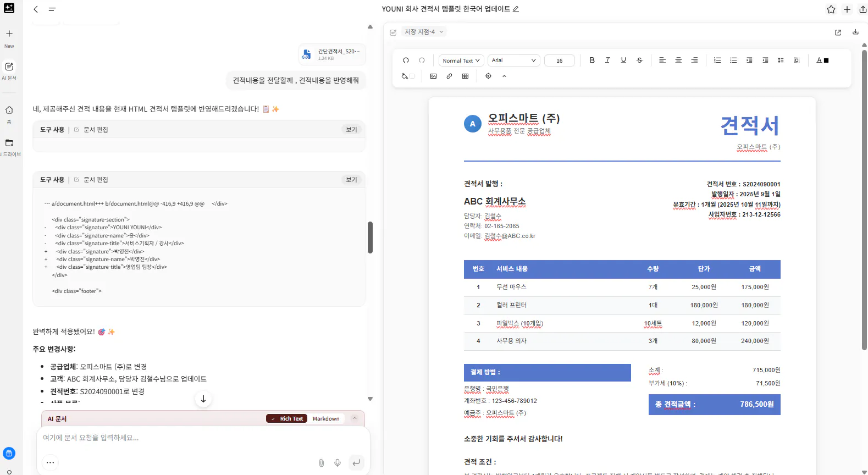This screenshot has height=475, width=868.
Task: Decrease paragraph indent
Action: [765, 60]
